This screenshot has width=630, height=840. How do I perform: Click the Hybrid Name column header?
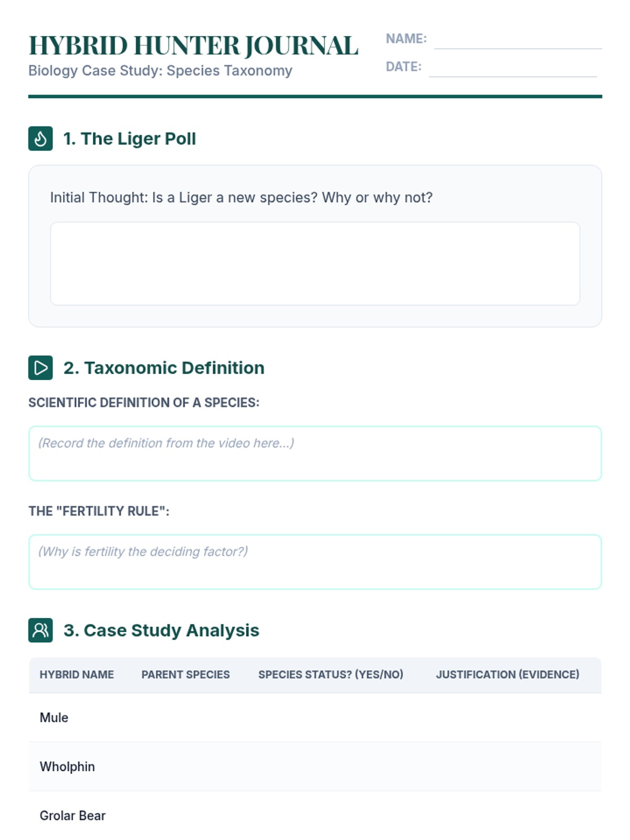point(77,675)
